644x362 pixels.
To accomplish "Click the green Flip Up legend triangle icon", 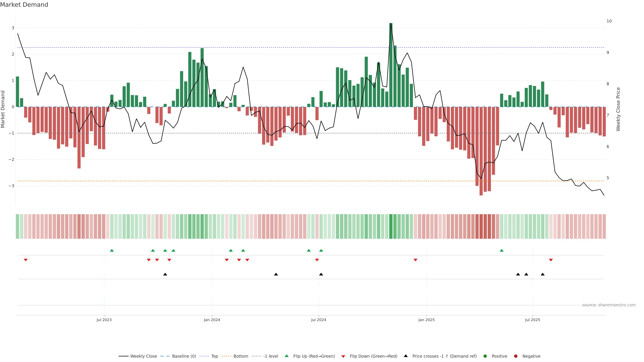I will [286, 356].
